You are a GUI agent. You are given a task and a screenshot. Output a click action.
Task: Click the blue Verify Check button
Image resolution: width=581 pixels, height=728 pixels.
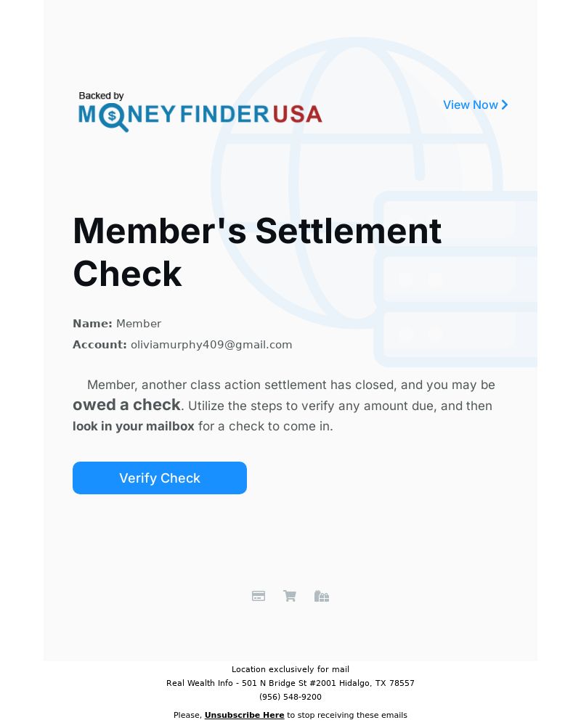[160, 478]
